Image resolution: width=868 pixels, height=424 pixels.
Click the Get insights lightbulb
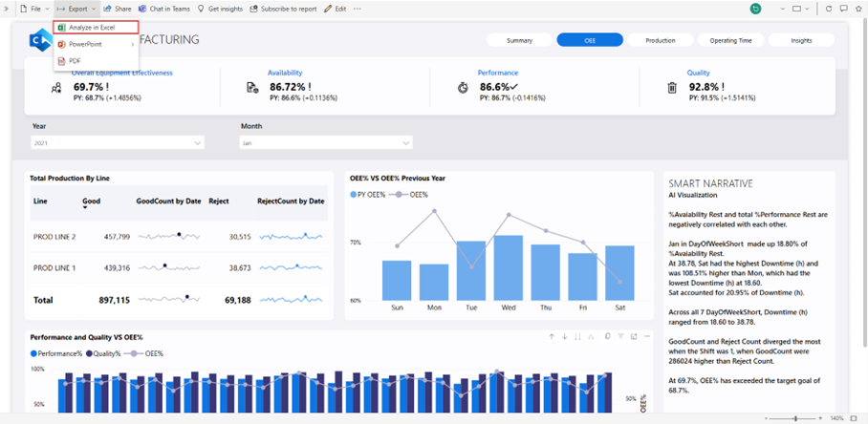click(x=219, y=9)
